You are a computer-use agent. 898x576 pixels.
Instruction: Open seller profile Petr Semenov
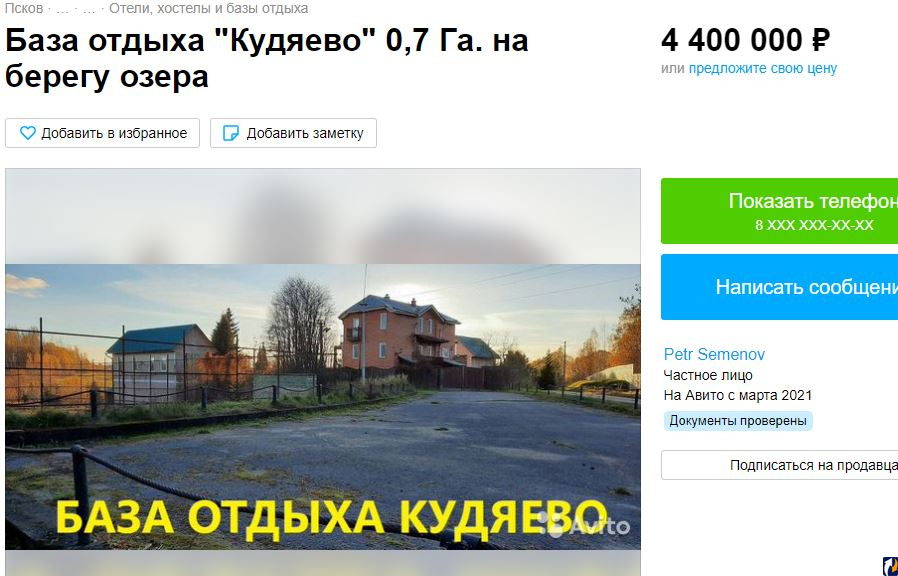pos(714,354)
